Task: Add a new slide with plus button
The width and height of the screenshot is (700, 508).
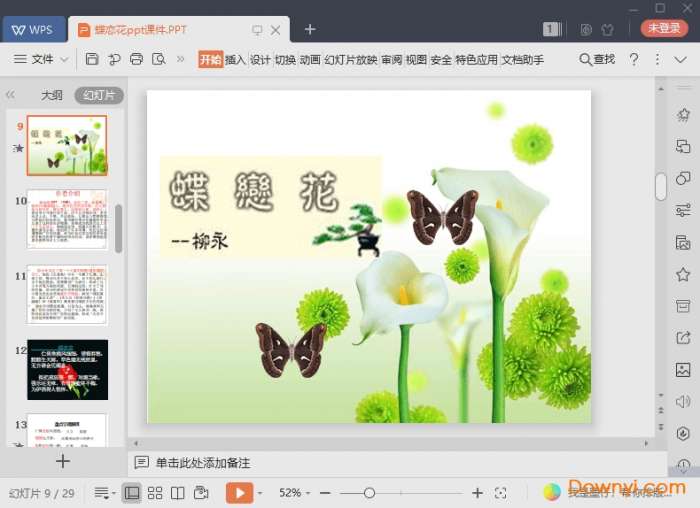Action: pyautogui.click(x=63, y=461)
